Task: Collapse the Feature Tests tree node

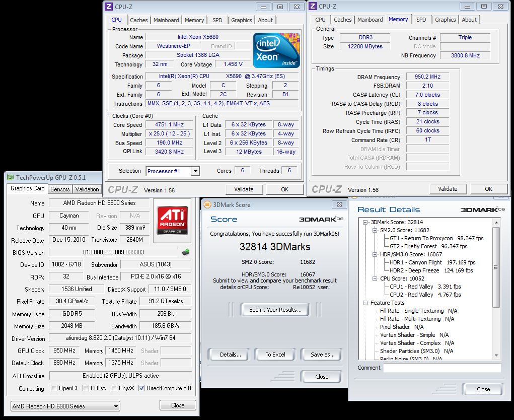Action: [365, 303]
